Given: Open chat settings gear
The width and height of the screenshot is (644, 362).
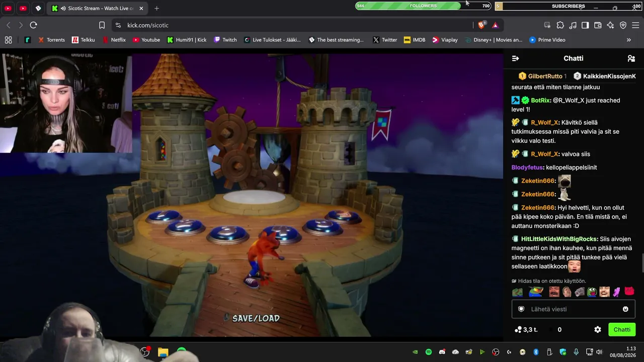Looking at the screenshot, I should (598, 330).
